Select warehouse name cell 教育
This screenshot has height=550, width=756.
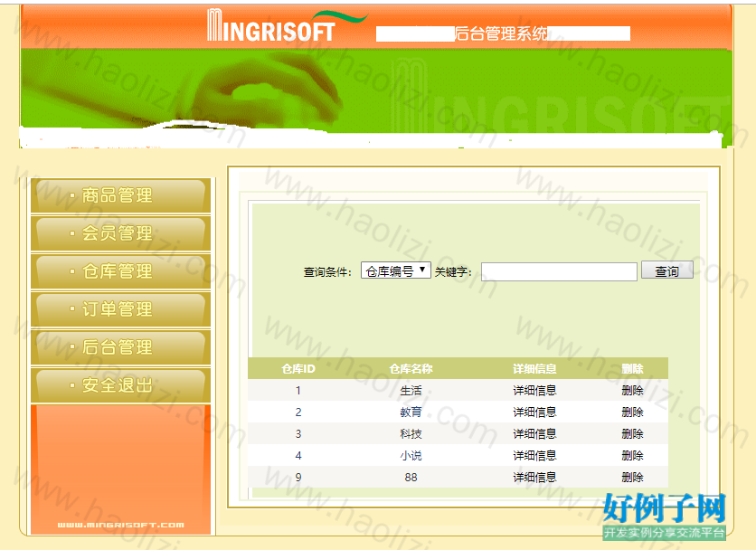coord(411,412)
